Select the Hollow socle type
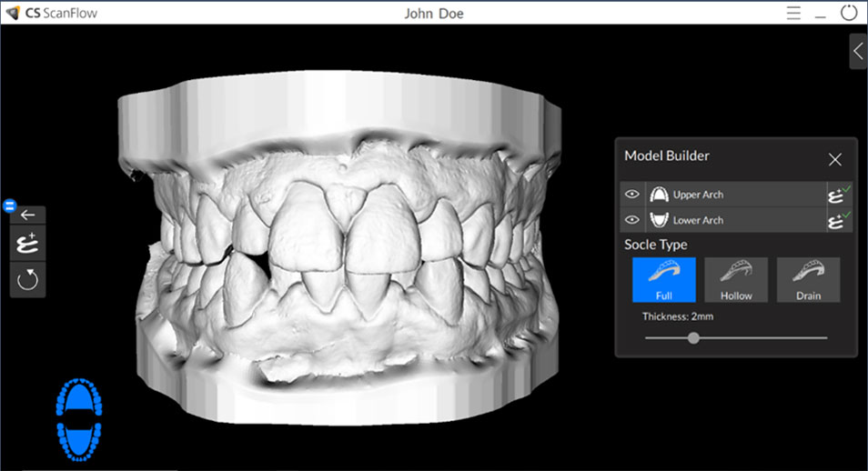 click(x=736, y=279)
